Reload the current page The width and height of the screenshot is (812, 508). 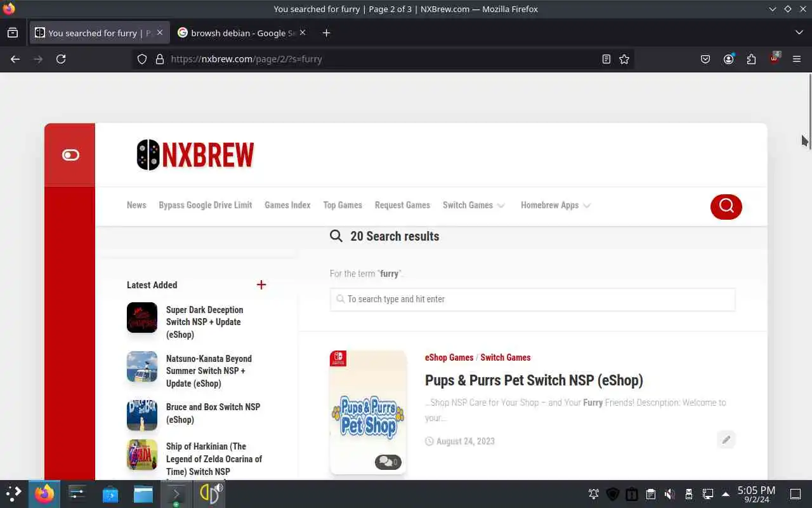pos(61,59)
